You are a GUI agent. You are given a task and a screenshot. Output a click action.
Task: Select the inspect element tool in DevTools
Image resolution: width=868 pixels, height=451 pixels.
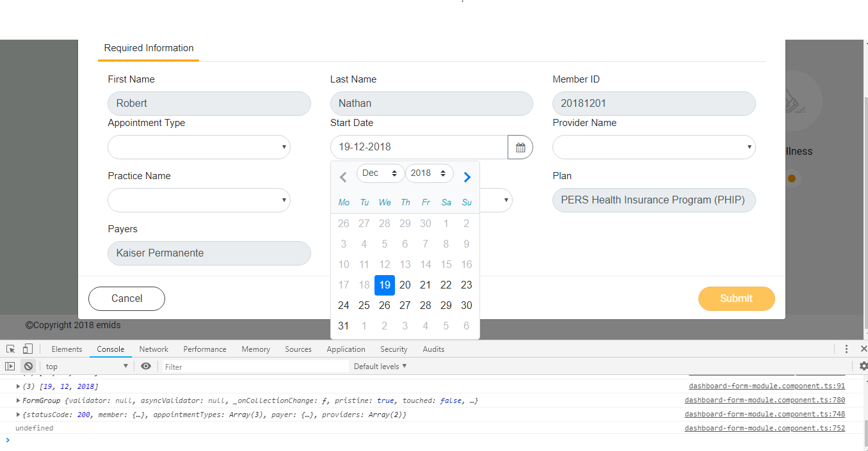[x=10, y=349]
